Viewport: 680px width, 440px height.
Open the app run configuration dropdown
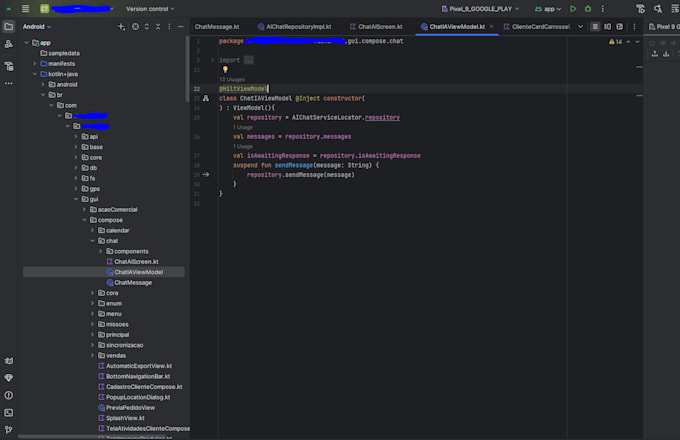[x=548, y=9]
